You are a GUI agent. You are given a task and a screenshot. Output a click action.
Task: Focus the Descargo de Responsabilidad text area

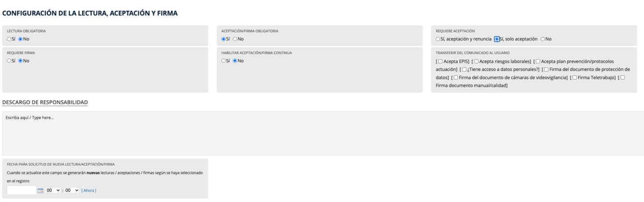tap(322, 133)
